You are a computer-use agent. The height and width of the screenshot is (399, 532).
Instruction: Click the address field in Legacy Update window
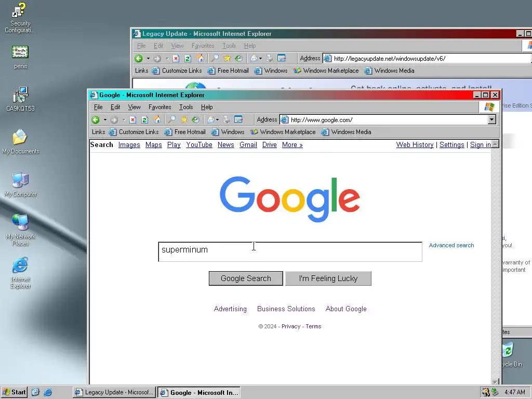pos(427,58)
